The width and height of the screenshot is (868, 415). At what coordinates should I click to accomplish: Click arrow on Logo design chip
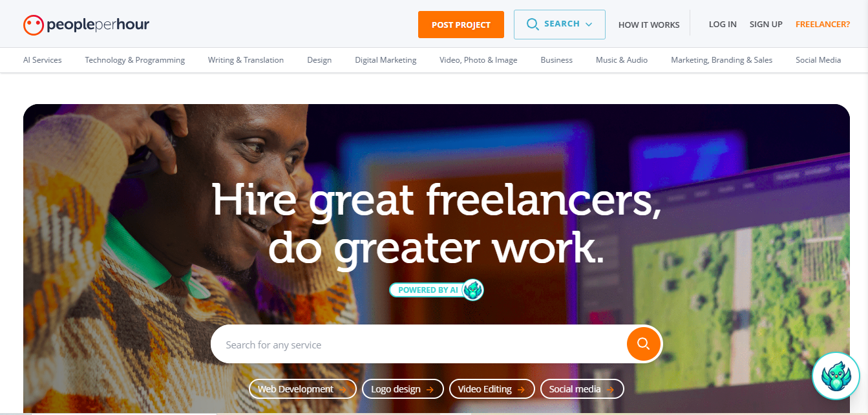(x=430, y=389)
